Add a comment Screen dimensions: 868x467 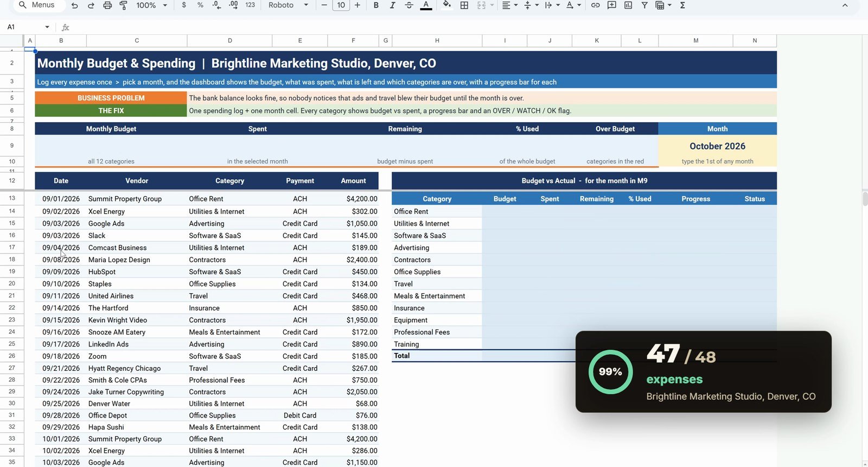612,5
